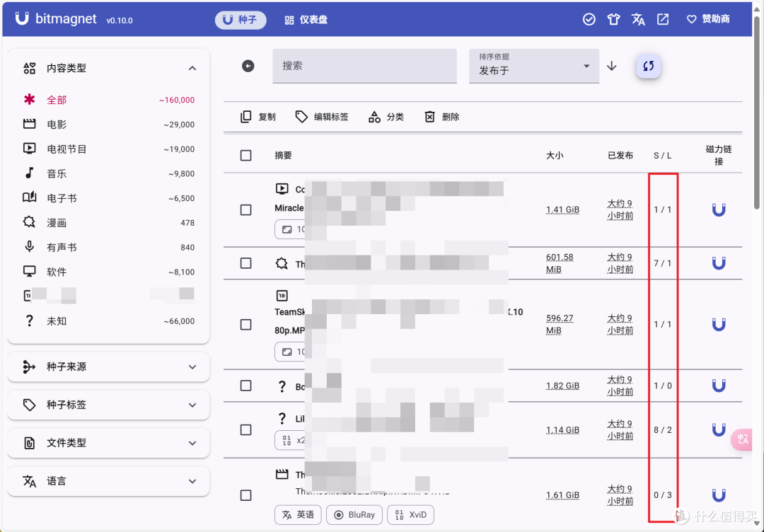
Task: Open the theme shirt icon menu
Action: [x=613, y=20]
